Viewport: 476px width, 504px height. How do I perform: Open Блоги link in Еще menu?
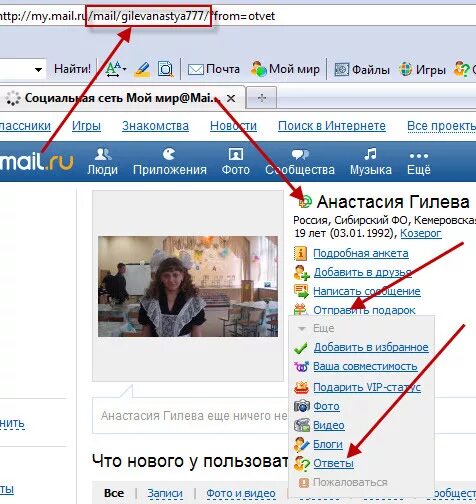click(x=328, y=444)
